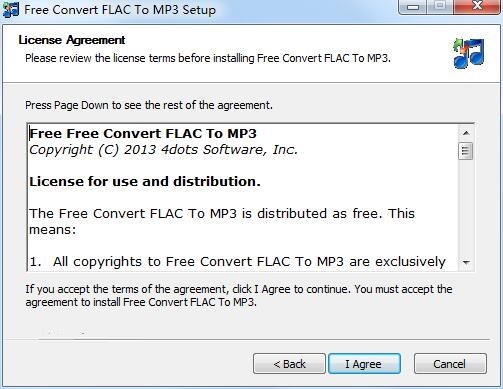503x389 pixels.
Task: Click the scrollbar track below the thumb
Action: coord(466,207)
